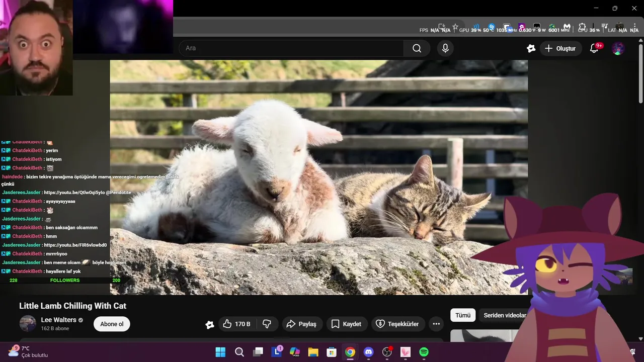Image resolution: width=644 pixels, height=362 pixels.
Task: Open the Chrome extensions puzzle icon
Action: [x=582, y=27]
